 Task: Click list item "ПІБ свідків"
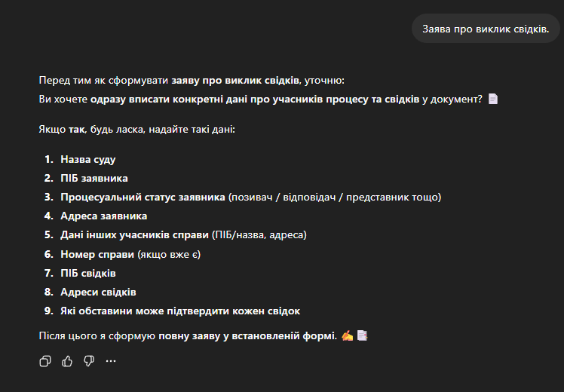click(88, 273)
